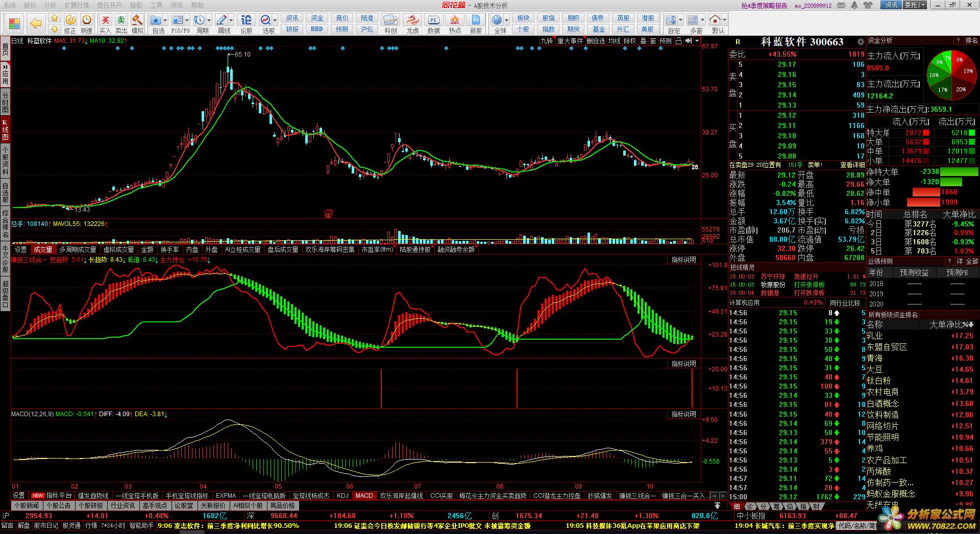The height and width of the screenshot is (534, 980).
Task: Open the mail envelope icon in title bar
Action: click(x=842, y=5)
